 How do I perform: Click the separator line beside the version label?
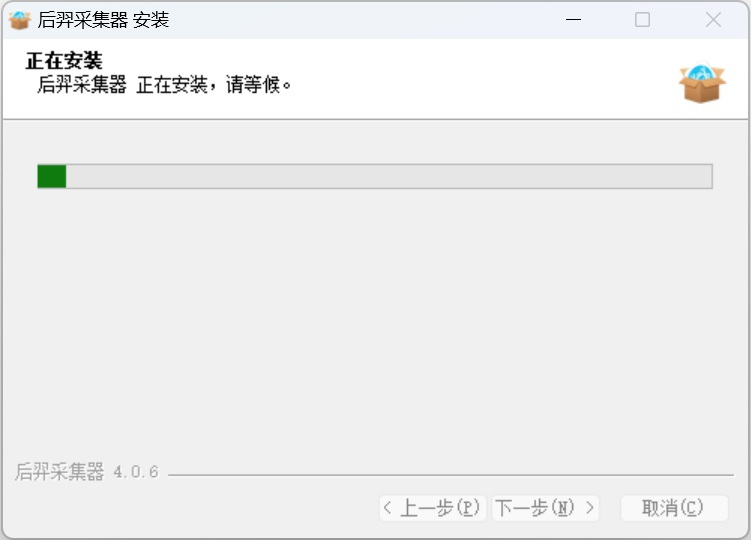pyautogui.click(x=450, y=474)
